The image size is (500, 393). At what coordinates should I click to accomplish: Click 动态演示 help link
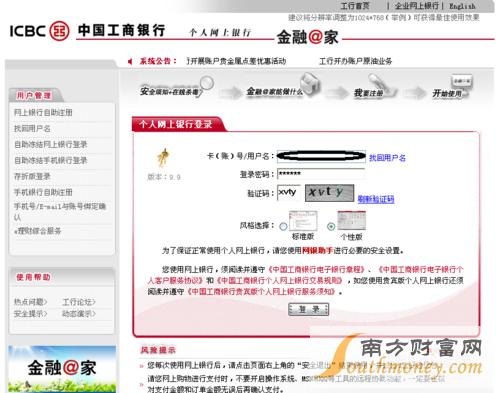[x=79, y=314]
